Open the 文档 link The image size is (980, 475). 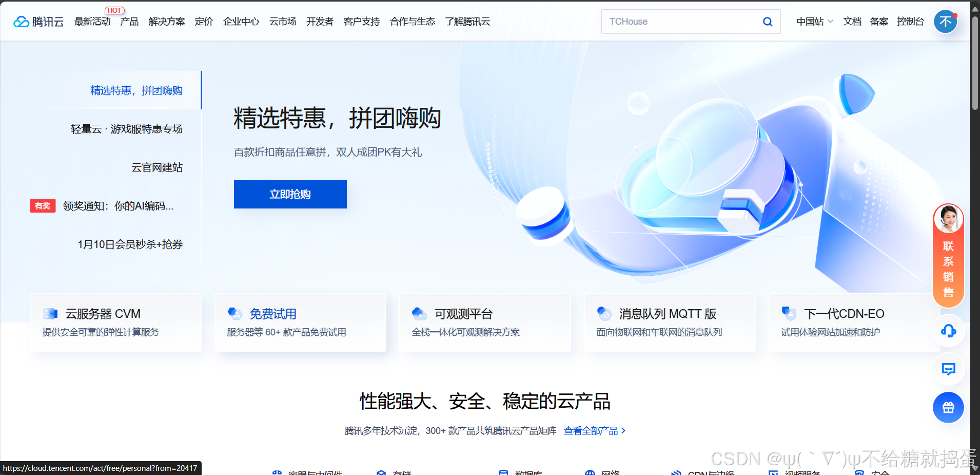tap(852, 22)
